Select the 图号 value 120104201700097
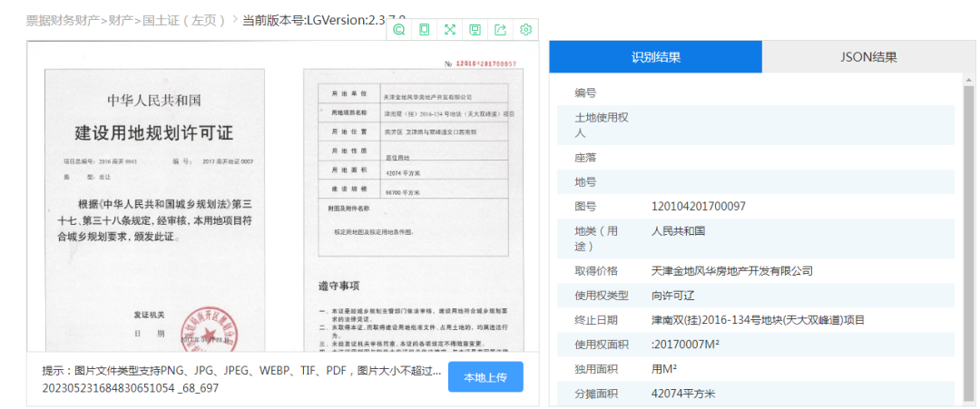This screenshot has width=980, height=409. [698, 206]
